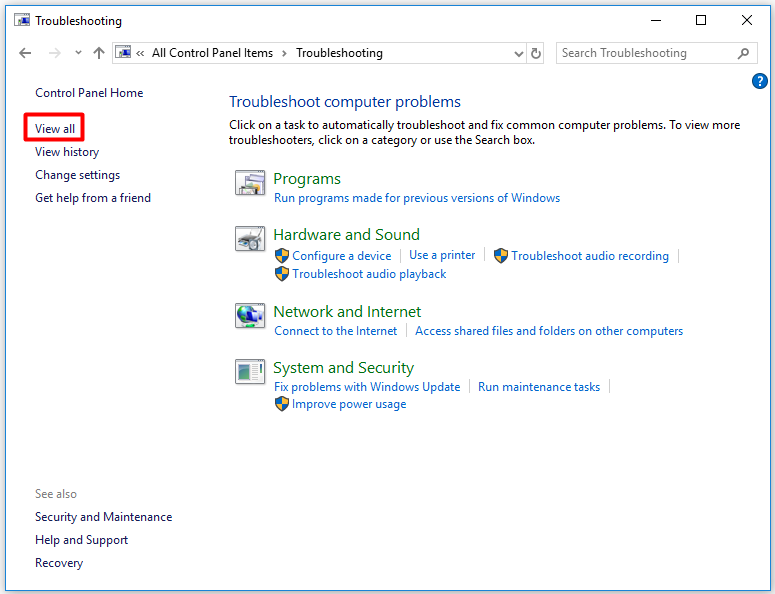Click the Network and Internet globe icon
775x594 pixels.
tap(250, 316)
